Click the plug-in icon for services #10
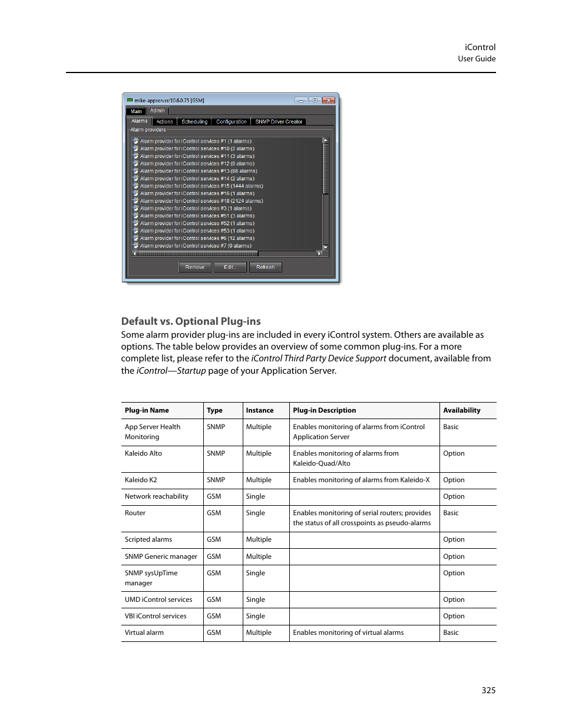The image size is (562, 728). pos(135,149)
